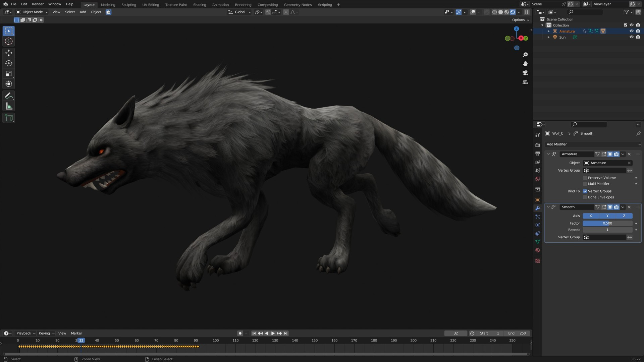Click the Smooth Factor slider
Image resolution: width=644 pixels, height=362 pixels.
click(x=607, y=224)
